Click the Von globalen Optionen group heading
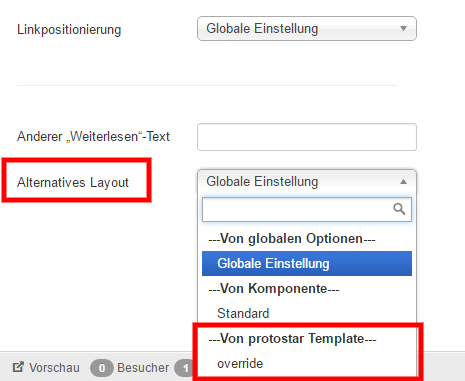This screenshot has height=381, width=465. point(292,238)
